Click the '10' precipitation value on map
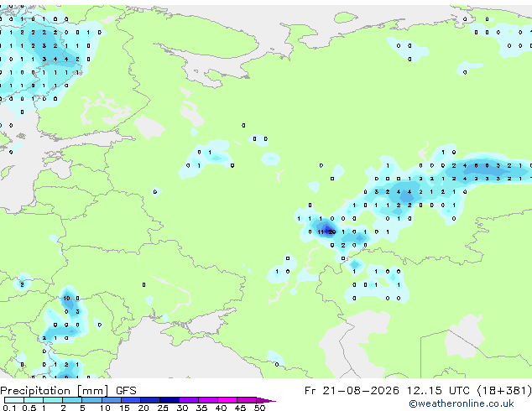The image size is (532, 411). point(66,299)
